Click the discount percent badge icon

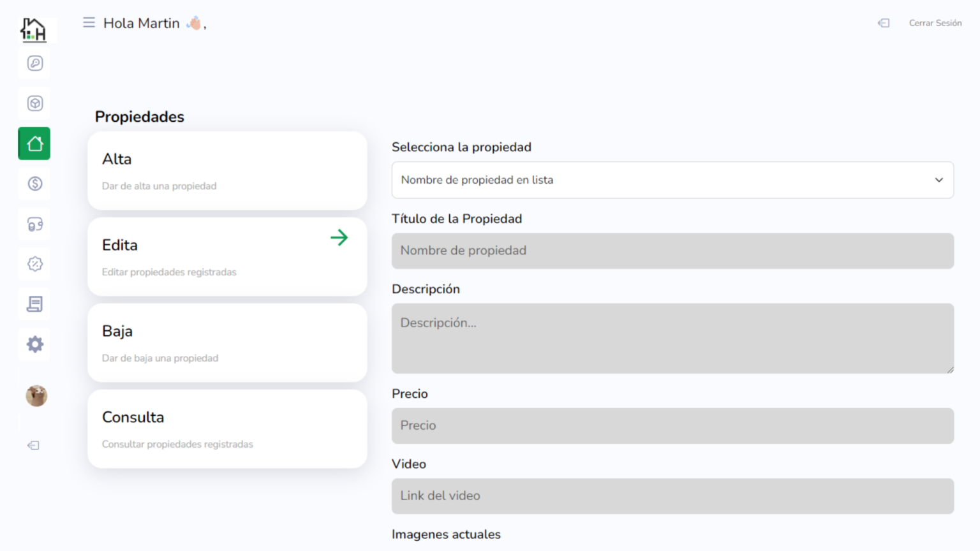[35, 264]
